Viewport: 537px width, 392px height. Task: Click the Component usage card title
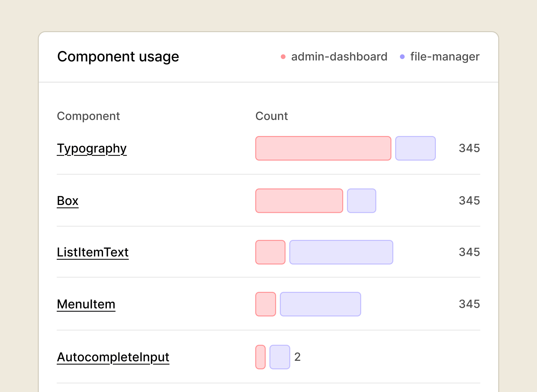[x=118, y=57]
